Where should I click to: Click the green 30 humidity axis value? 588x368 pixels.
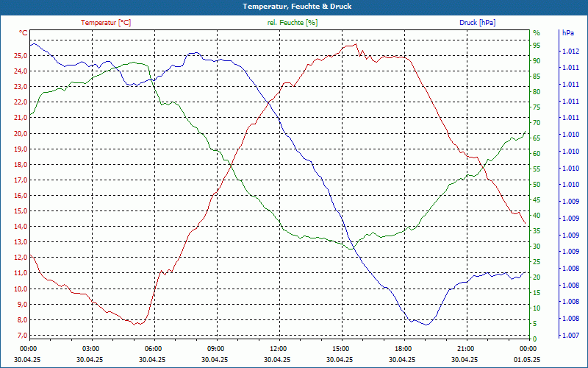(x=537, y=247)
